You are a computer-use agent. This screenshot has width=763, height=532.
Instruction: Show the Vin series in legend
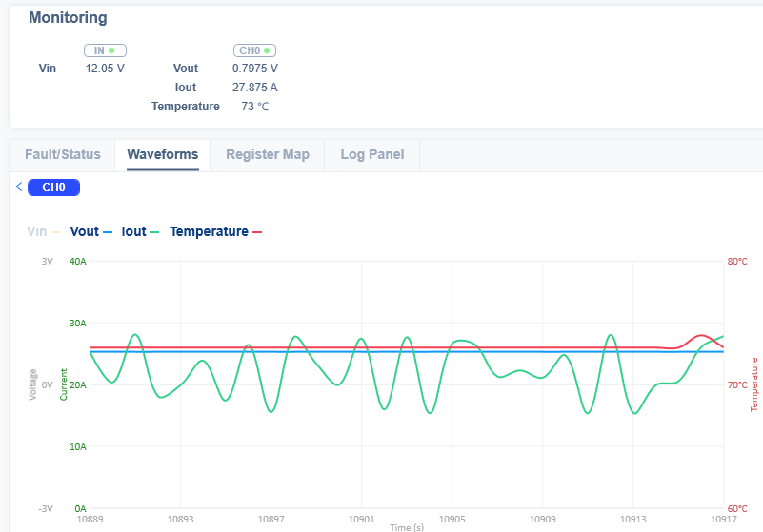pyautogui.click(x=37, y=231)
